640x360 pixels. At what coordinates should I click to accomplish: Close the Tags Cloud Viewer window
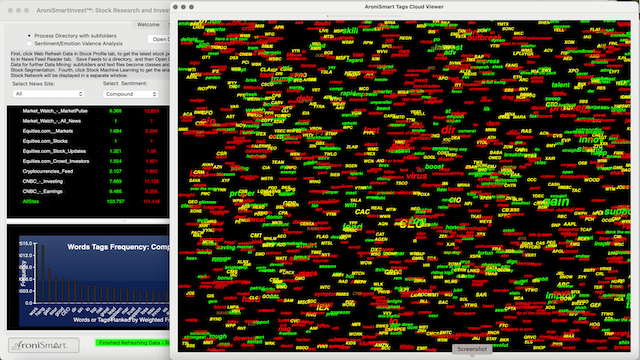176,7
